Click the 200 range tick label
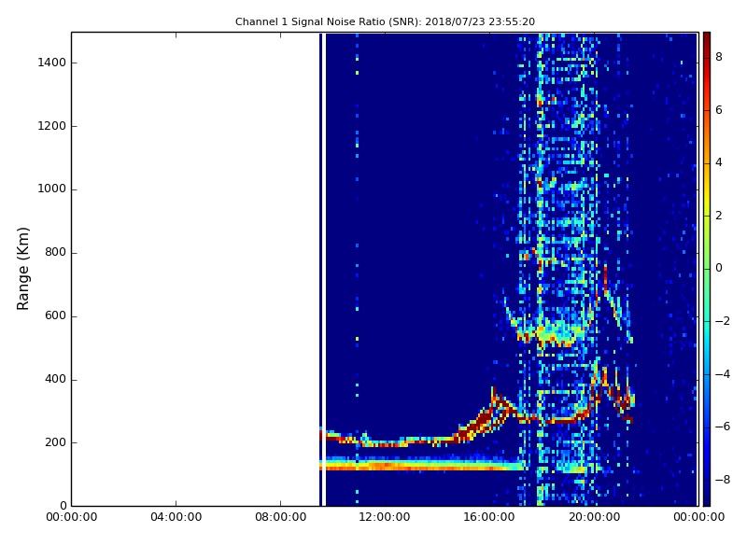This screenshot has width=747, height=560. (x=55, y=442)
